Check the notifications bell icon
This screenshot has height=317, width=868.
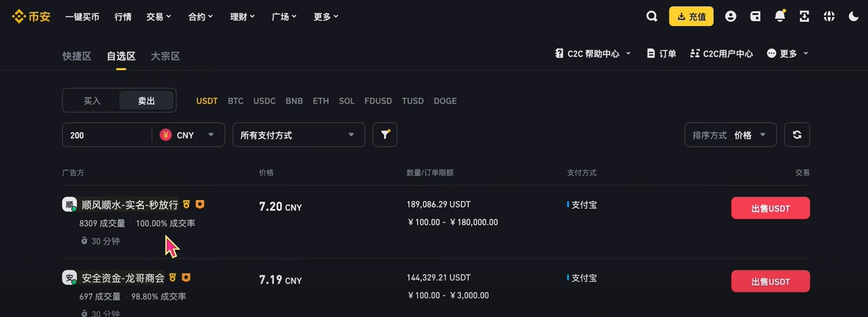tap(779, 17)
